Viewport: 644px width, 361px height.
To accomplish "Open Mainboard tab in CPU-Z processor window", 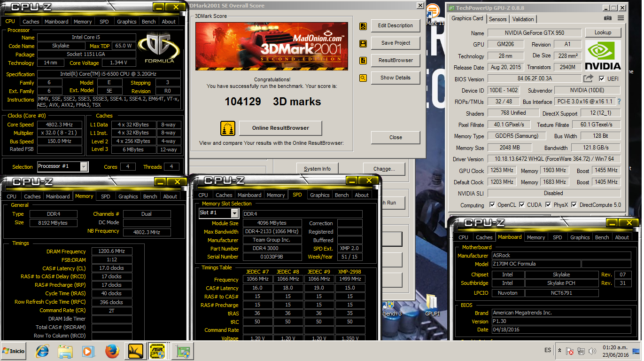I will coord(56,22).
